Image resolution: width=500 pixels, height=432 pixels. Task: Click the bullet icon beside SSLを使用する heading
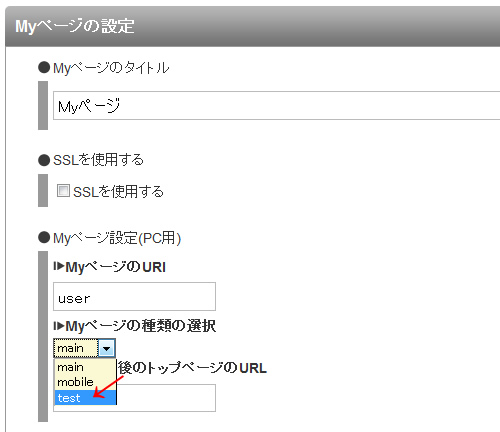click(44, 160)
